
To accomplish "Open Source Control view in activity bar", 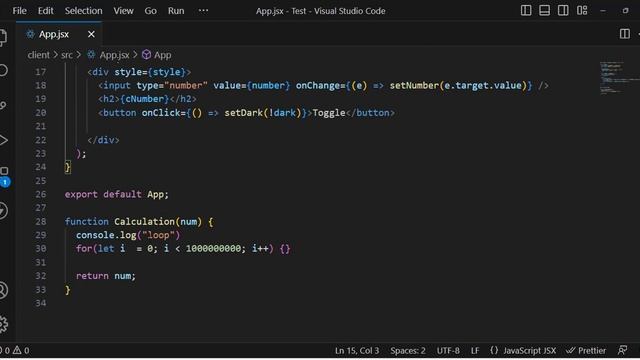I will (x=3, y=105).
